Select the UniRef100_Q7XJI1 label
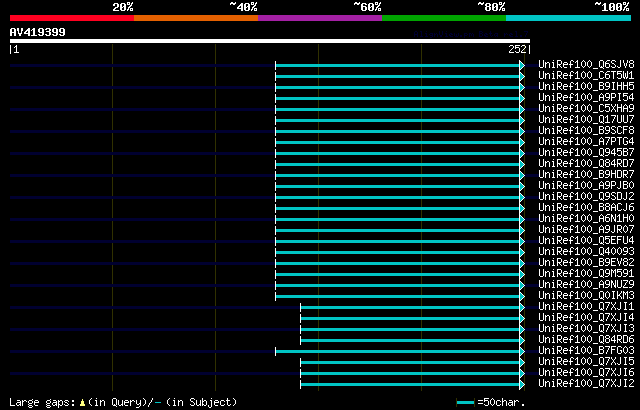Viewport: 640px width, 410px height. (586, 307)
